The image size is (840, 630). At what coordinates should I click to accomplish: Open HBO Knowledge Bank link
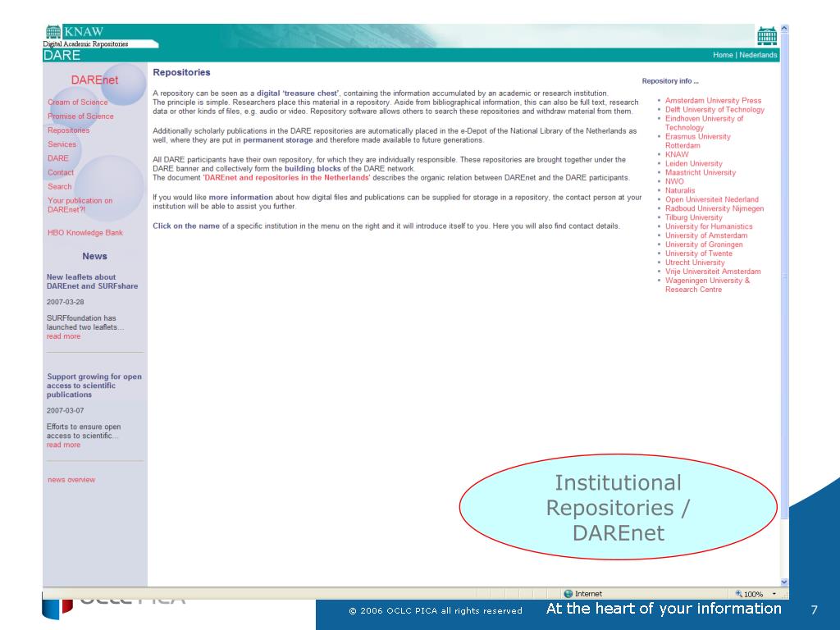point(85,232)
